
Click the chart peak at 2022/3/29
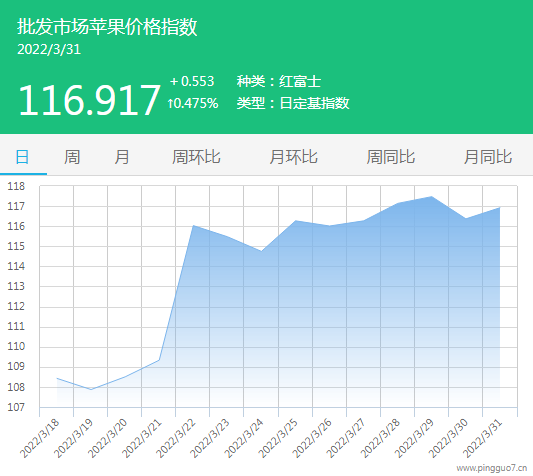pyautogui.click(x=432, y=197)
